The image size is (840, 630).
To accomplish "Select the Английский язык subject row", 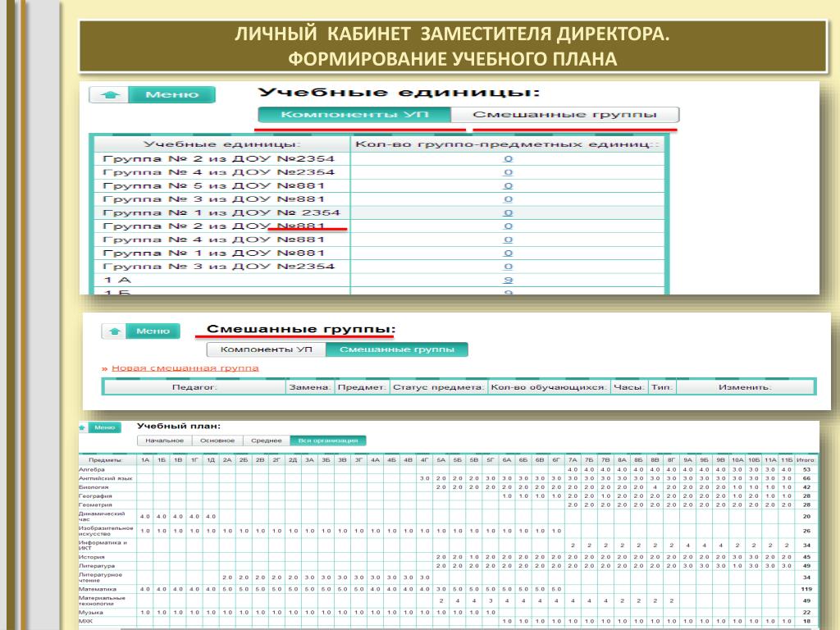I will 449,478.
